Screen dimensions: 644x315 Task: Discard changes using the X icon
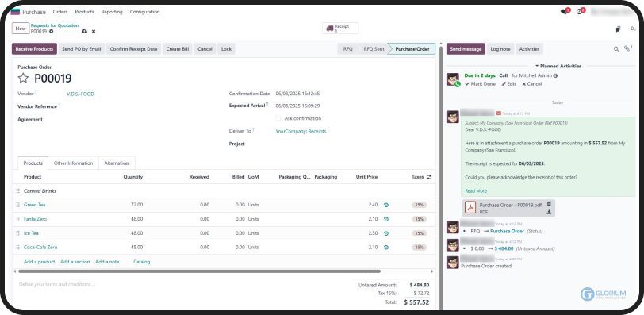click(94, 31)
